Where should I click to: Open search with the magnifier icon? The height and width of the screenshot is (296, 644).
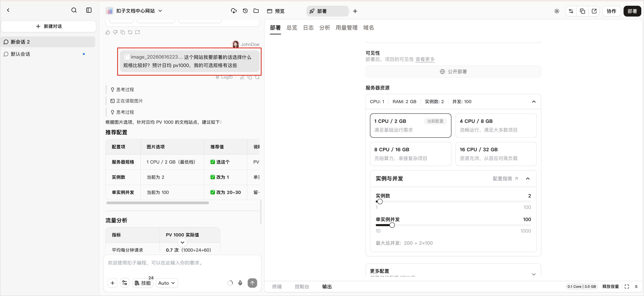74,10
